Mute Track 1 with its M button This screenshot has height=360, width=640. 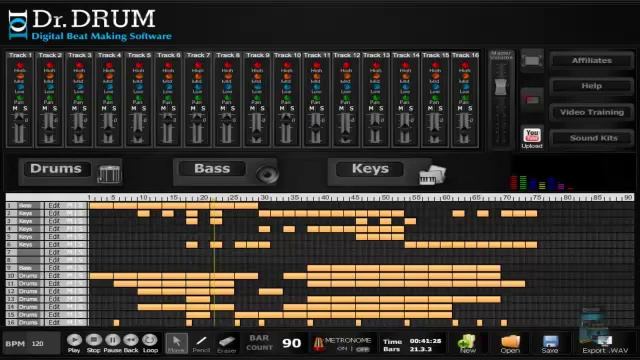[15, 109]
